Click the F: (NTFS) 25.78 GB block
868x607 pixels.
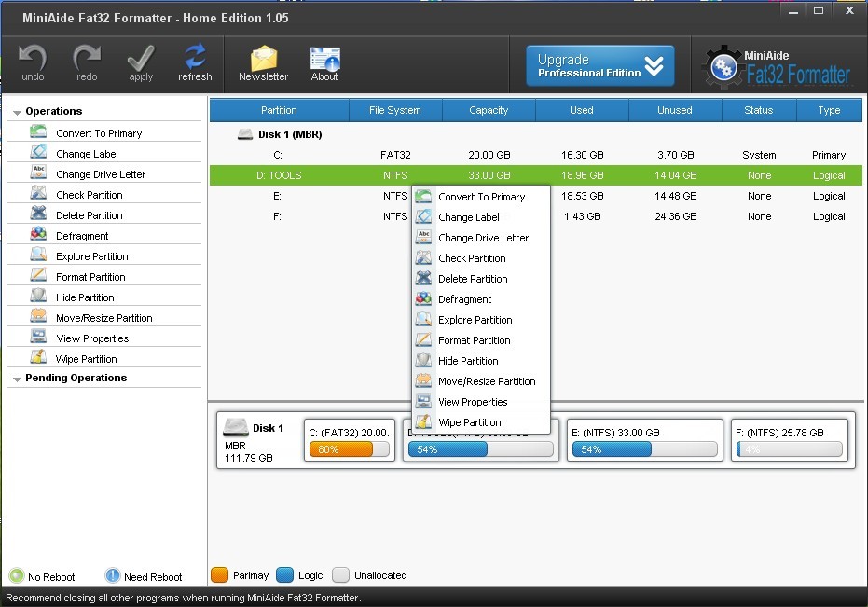(790, 440)
